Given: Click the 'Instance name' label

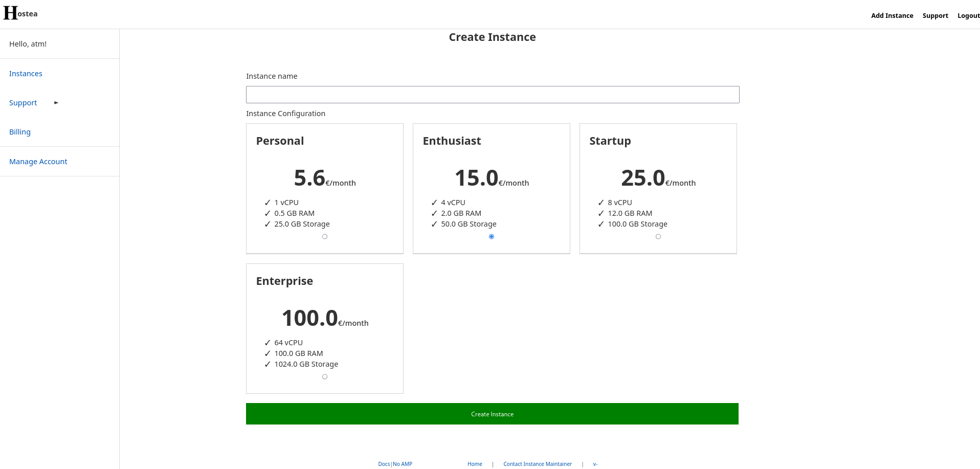Looking at the screenshot, I should click(272, 76).
